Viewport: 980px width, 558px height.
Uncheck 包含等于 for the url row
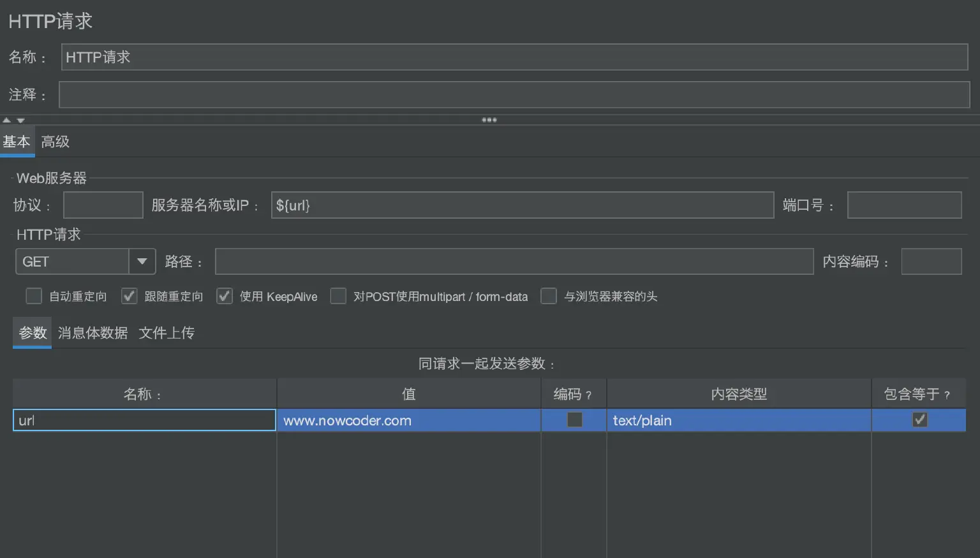(919, 420)
